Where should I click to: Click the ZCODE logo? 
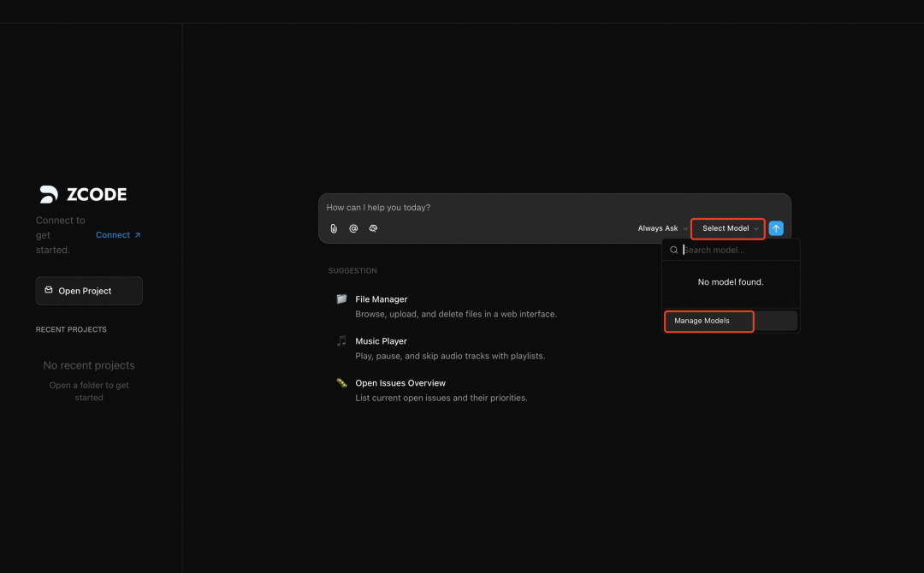(83, 194)
